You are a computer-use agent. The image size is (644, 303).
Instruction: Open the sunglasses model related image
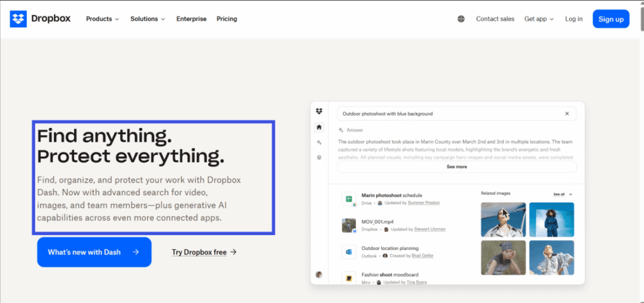tap(503, 220)
